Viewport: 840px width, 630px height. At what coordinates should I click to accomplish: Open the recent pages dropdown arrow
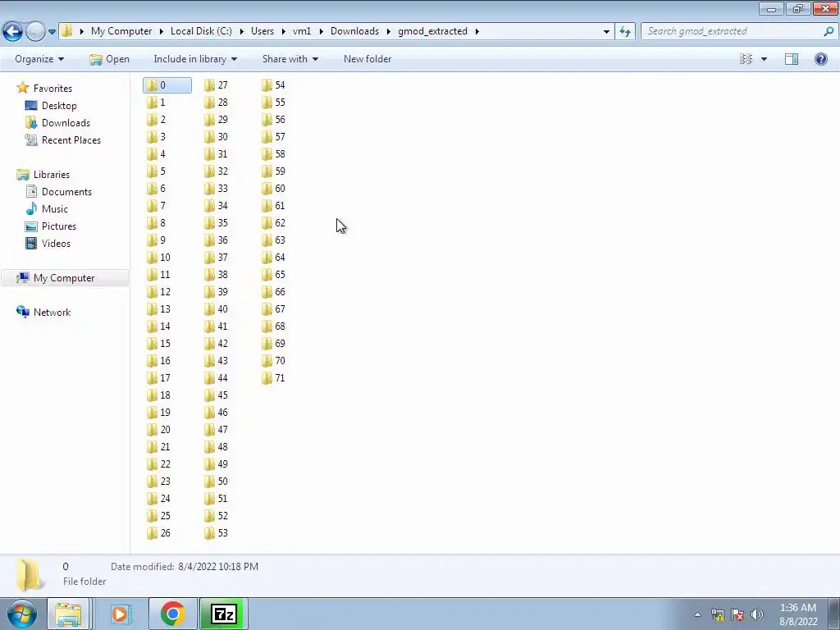52,32
